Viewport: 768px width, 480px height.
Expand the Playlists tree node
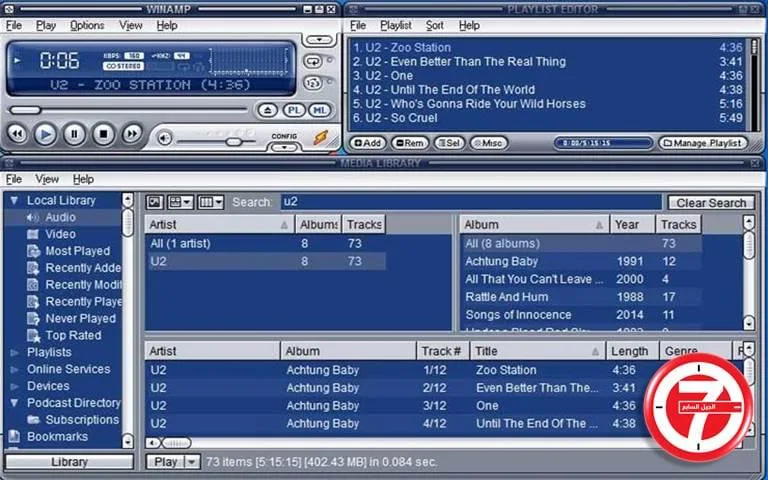click(14, 353)
